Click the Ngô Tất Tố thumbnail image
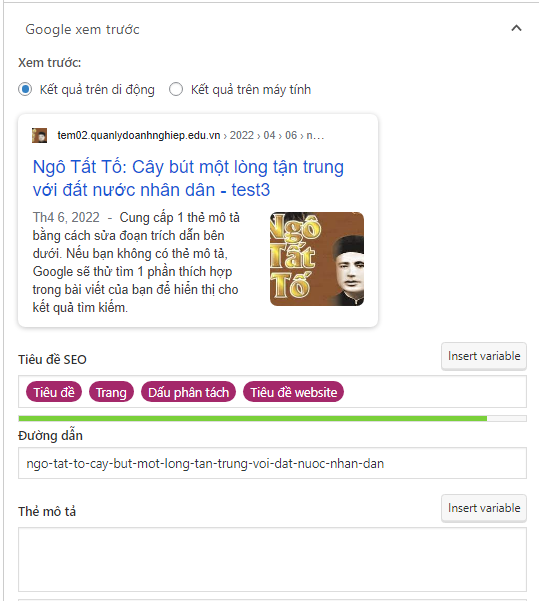 pyautogui.click(x=317, y=259)
